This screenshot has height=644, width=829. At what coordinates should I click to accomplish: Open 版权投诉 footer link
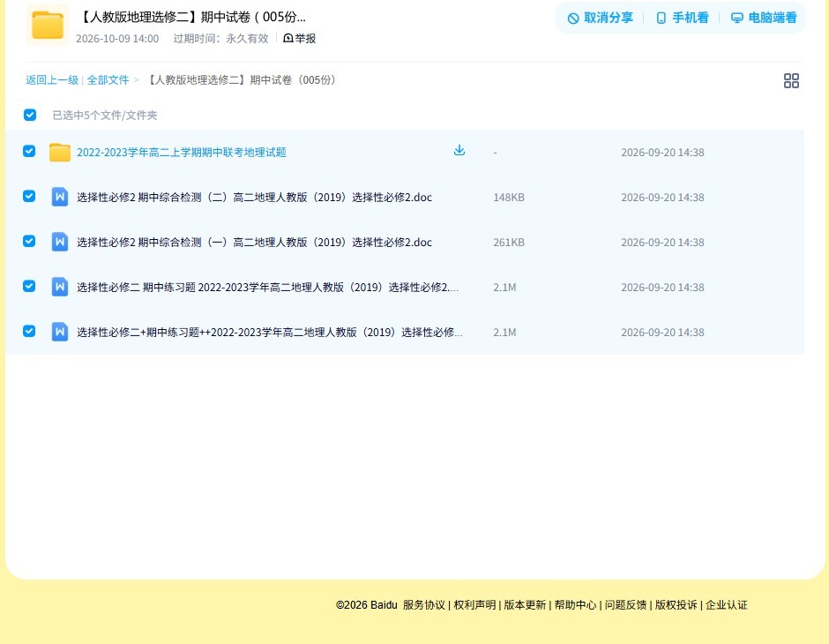pyautogui.click(x=676, y=605)
